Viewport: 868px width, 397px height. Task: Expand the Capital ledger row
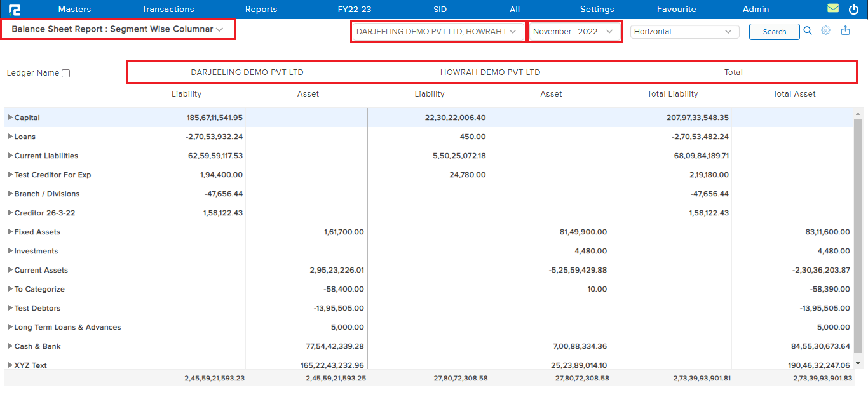pyautogui.click(x=10, y=118)
